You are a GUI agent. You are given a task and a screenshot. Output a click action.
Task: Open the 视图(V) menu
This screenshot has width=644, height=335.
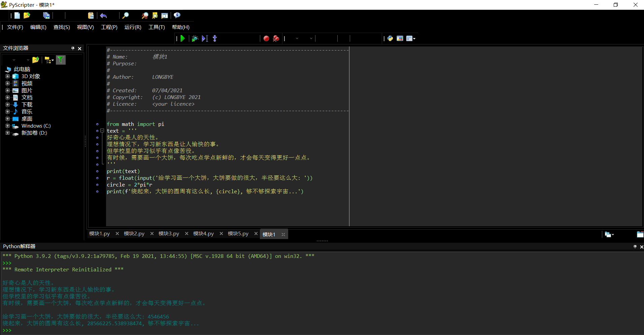pos(86,27)
